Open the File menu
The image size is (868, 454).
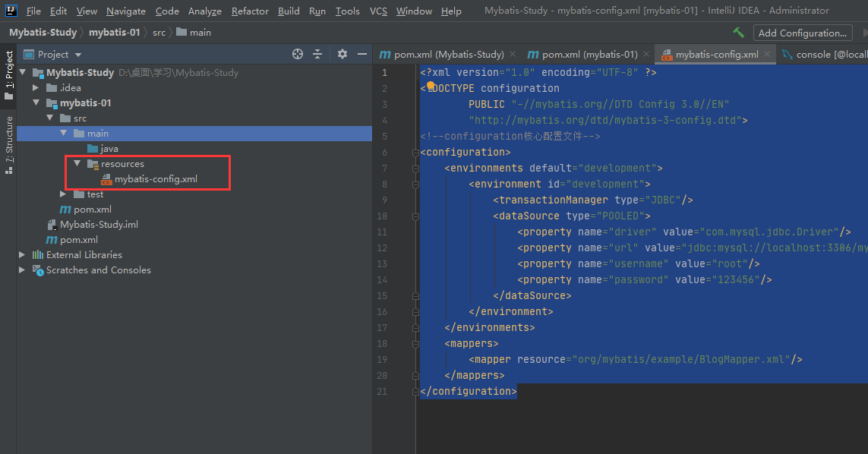coord(33,11)
